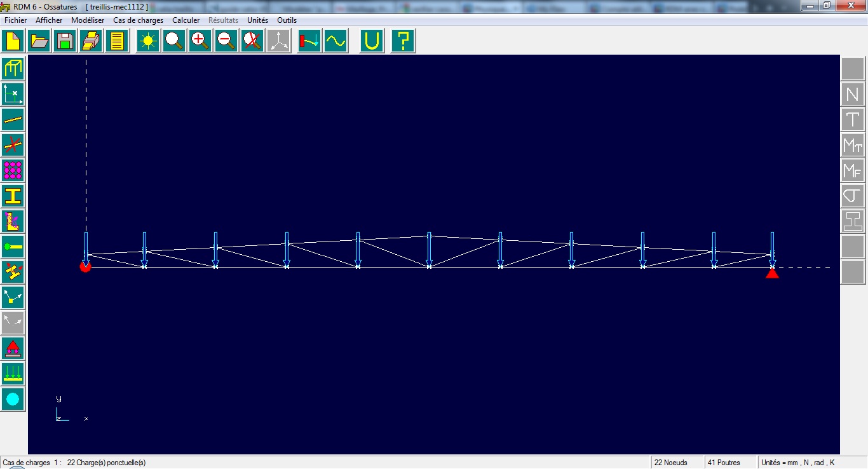Click the red pinned support at left truss end
Image resolution: width=868 pixels, height=469 pixels.
coord(85,266)
